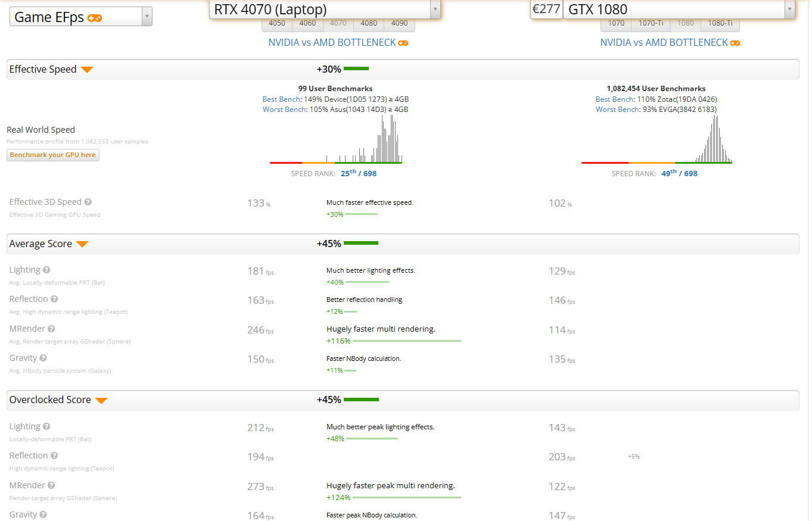Click help icon next to Overclocked Lighting
Screen dimensions: 812x521
(46, 426)
